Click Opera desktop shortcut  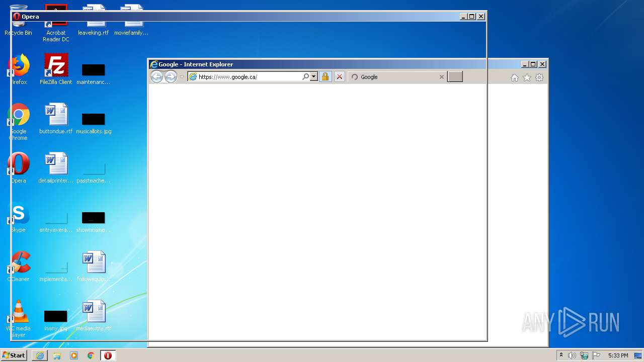pos(18,168)
